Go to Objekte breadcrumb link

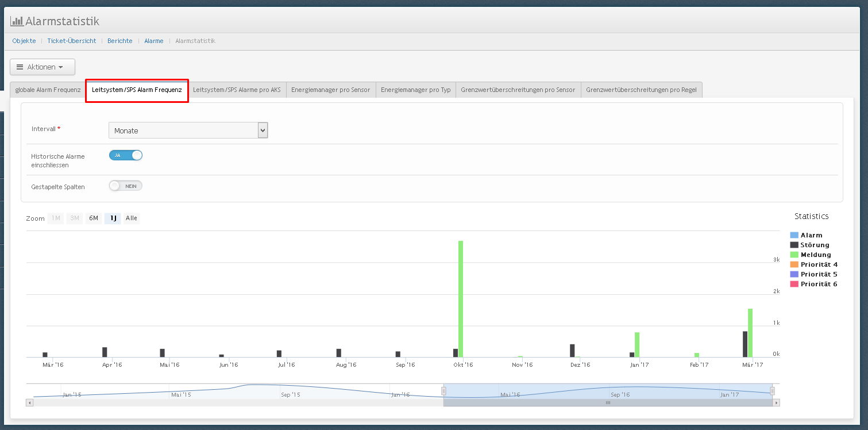pos(24,41)
